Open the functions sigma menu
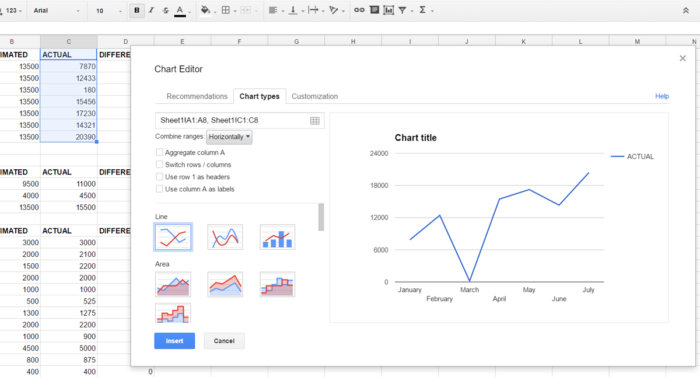 click(422, 10)
